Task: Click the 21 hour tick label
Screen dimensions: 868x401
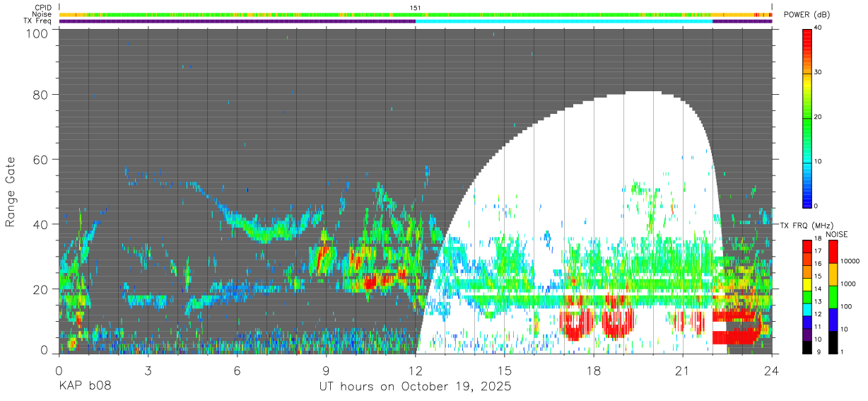Action: coord(683,371)
